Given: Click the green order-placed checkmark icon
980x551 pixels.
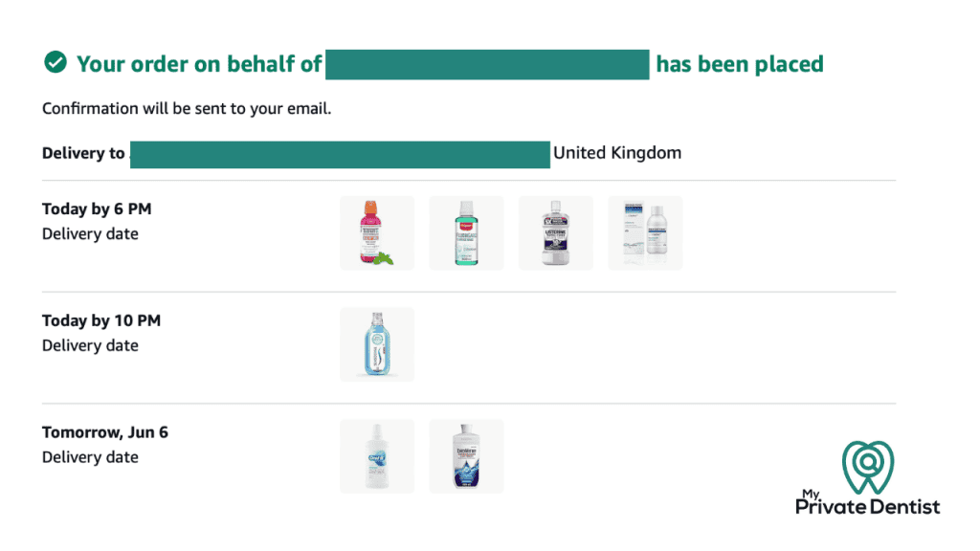Looking at the screenshot, I should pos(56,63).
